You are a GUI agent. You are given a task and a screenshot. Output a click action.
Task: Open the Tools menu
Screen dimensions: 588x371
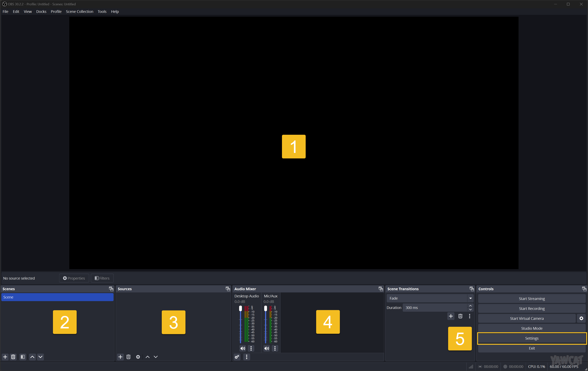point(101,12)
